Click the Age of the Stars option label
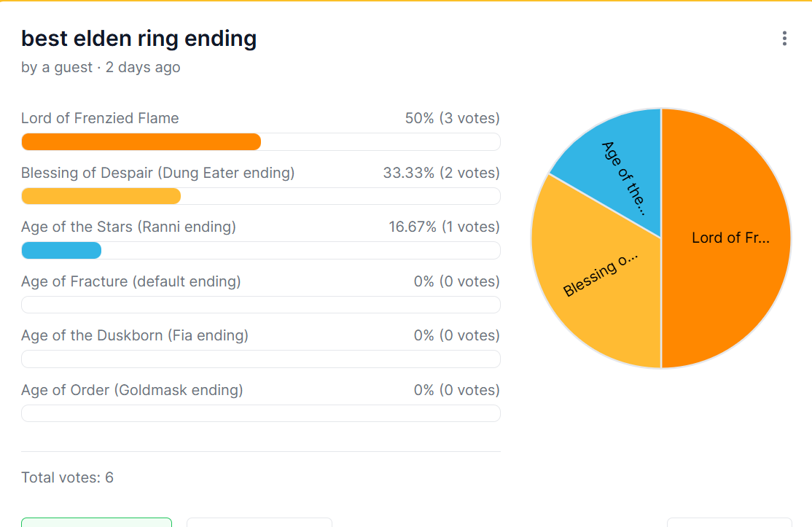Image resolution: width=812 pixels, height=527 pixels. coord(128,227)
